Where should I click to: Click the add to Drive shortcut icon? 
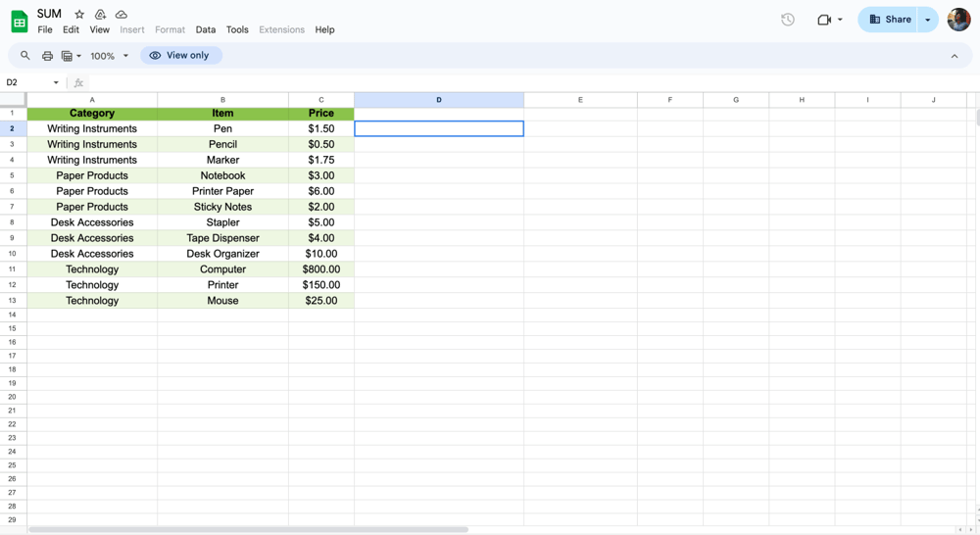(100, 15)
